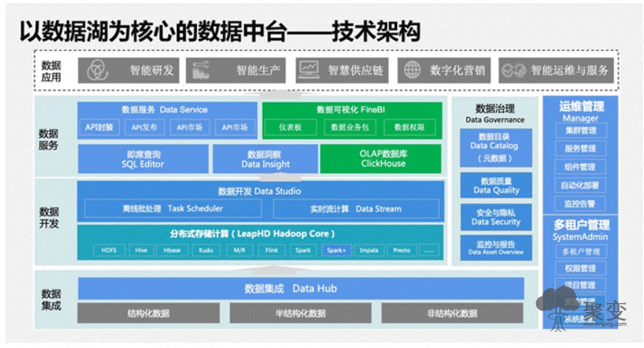Click the Kudu component box
Viewport: 644px width, 348px height.
(206, 251)
